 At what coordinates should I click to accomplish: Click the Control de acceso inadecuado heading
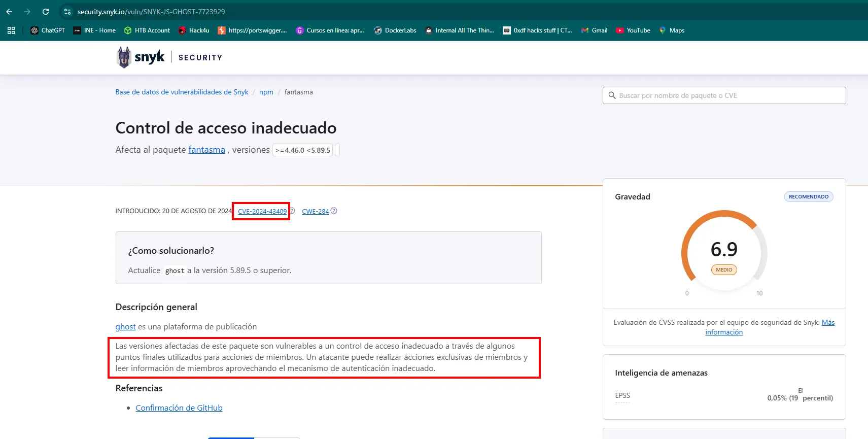click(x=226, y=128)
